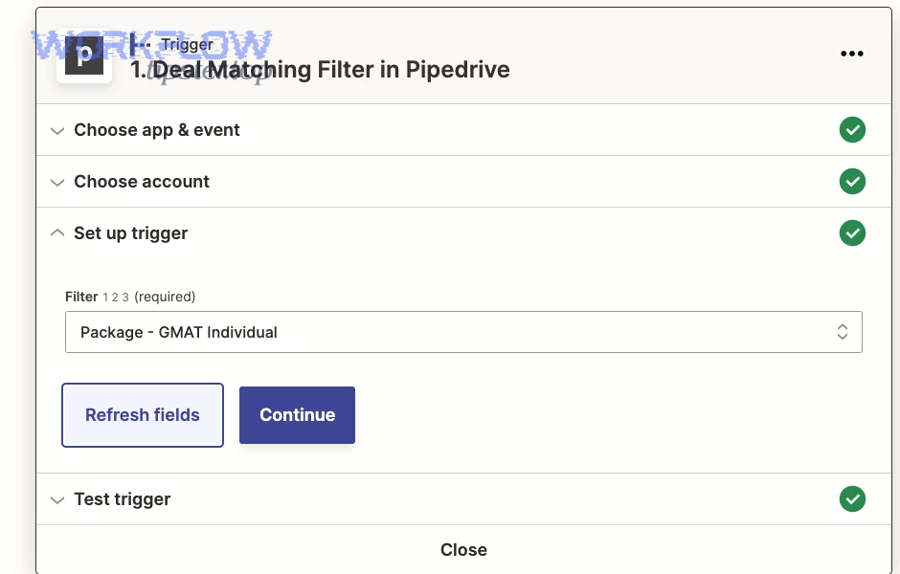
Task: Click the Set up trigger section title
Action: point(130,233)
